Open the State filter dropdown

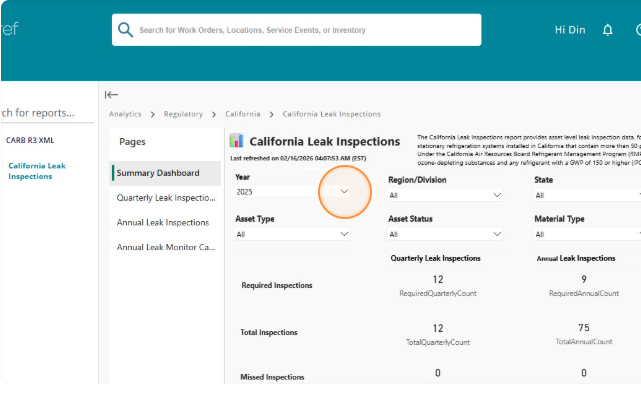tap(587, 195)
